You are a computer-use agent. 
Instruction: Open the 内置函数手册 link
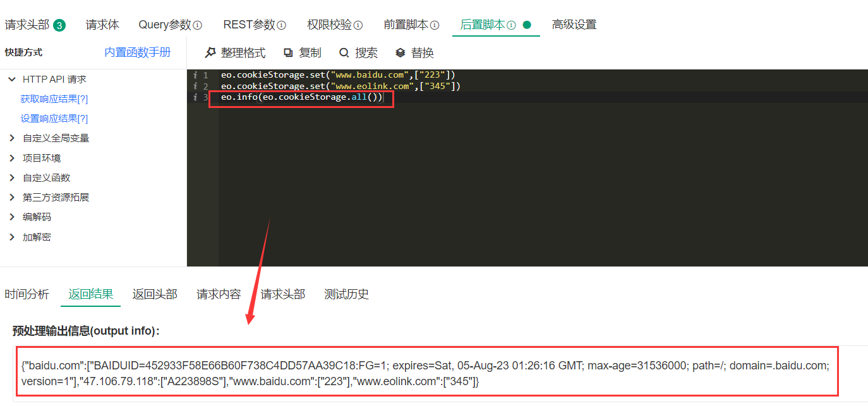point(138,52)
